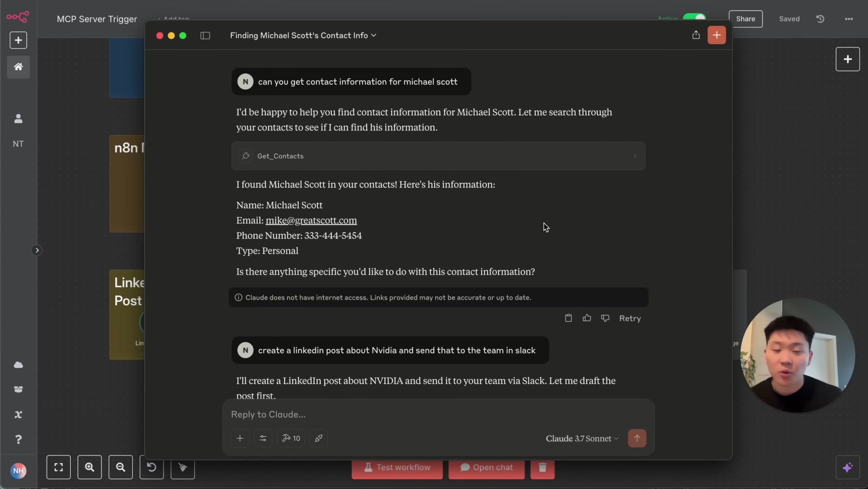The height and width of the screenshot is (489, 868).
Task: Open the home icon in n8n sidebar
Action: (18, 67)
